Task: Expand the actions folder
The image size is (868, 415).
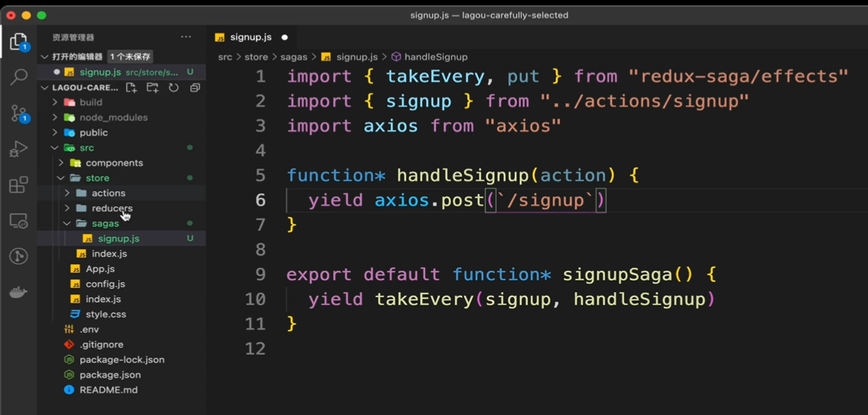Action: coord(67,193)
